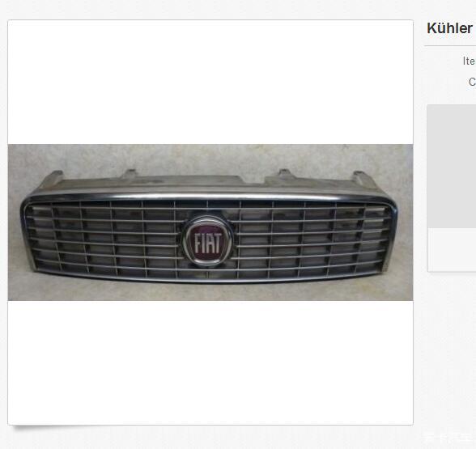Viewport: 476px width, 449px height.
Task: Click blank white area below grille photo
Action: [210, 362]
